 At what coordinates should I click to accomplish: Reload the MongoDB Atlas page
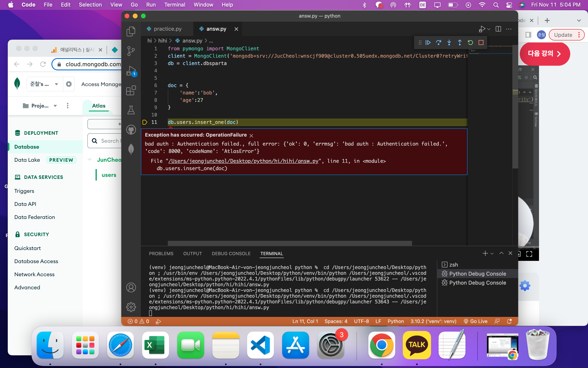point(43,64)
